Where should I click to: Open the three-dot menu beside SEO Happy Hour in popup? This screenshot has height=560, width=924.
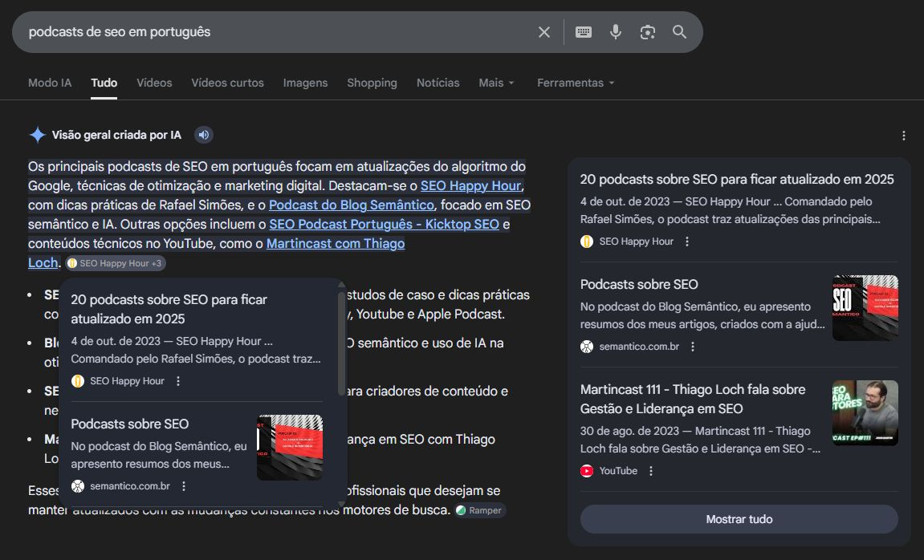pyautogui.click(x=178, y=381)
